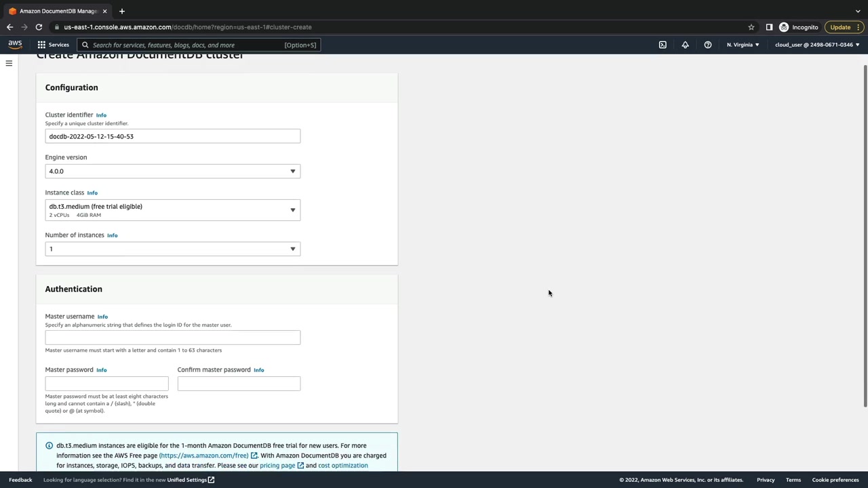The image size is (868, 488).
Task: Open the cost optimization link
Action: pos(343,466)
